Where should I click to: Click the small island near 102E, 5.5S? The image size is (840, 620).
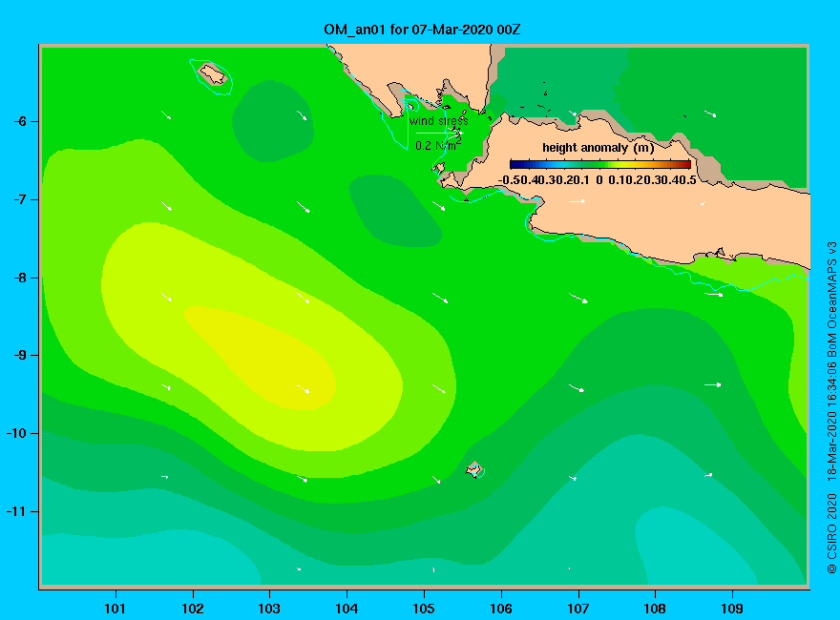213,73
